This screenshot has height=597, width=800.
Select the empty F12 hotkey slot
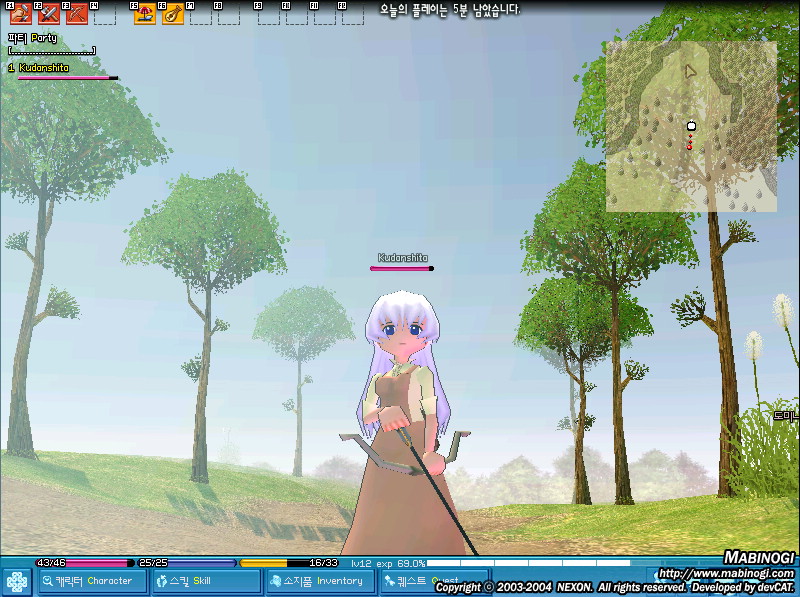pyautogui.click(x=353, y=14)
